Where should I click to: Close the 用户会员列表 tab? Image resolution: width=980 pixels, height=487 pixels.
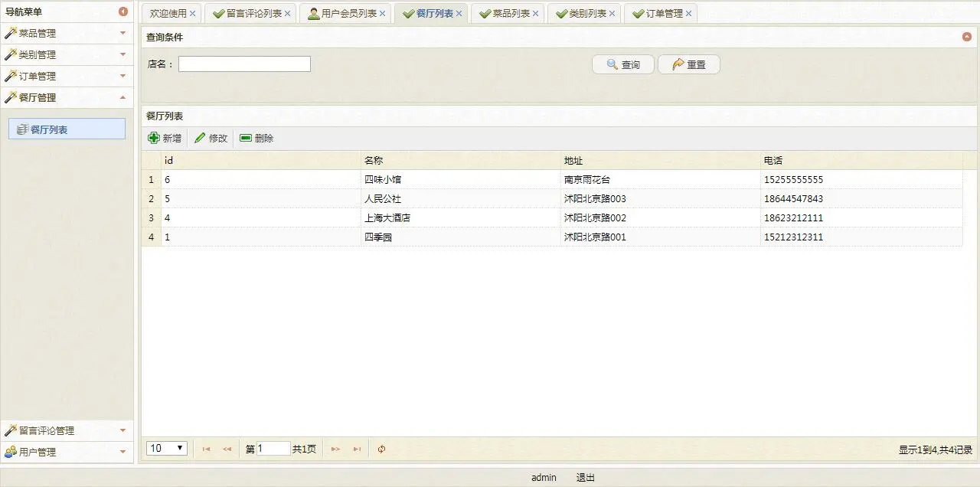coord(383,14)
